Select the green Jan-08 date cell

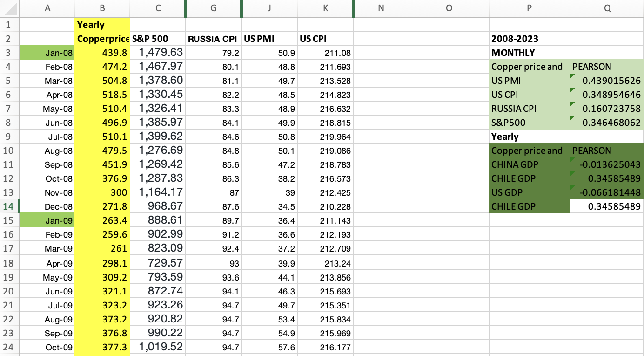click(x=47, y=53)
